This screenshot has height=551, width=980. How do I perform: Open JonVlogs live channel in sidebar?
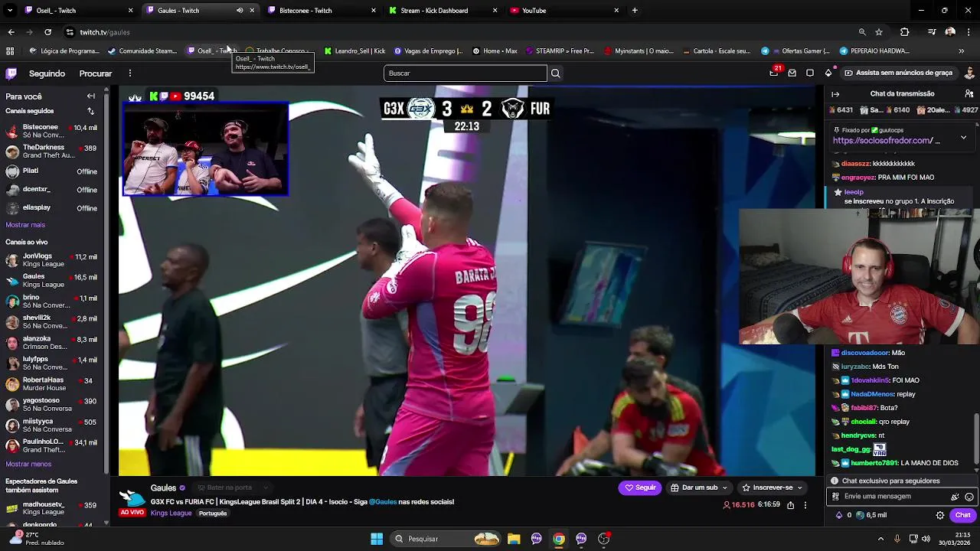[52, 260]
